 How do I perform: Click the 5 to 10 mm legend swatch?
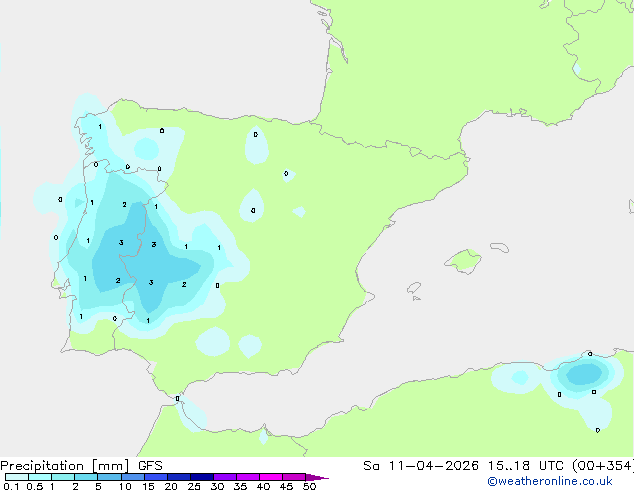(x=110, y=477)
